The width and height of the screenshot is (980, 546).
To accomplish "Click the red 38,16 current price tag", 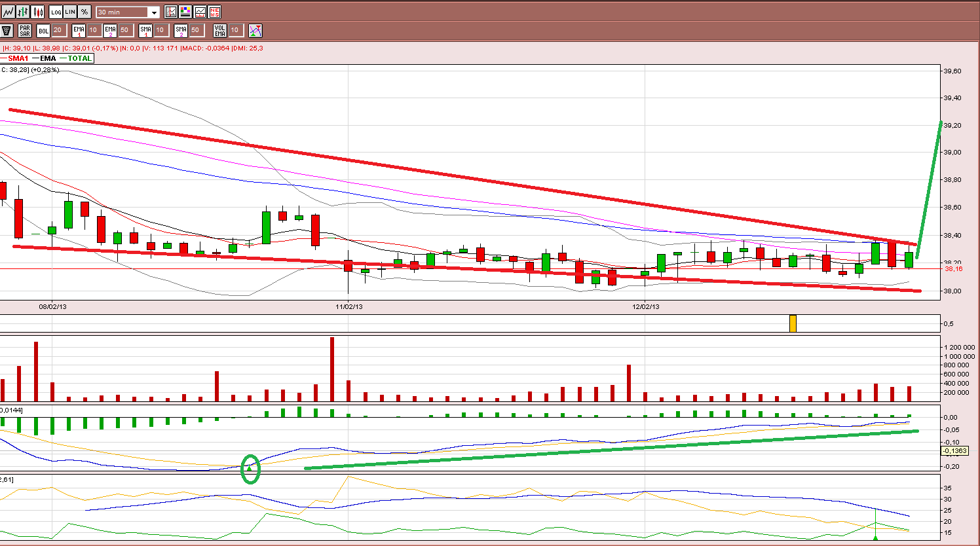I will 953,268.
